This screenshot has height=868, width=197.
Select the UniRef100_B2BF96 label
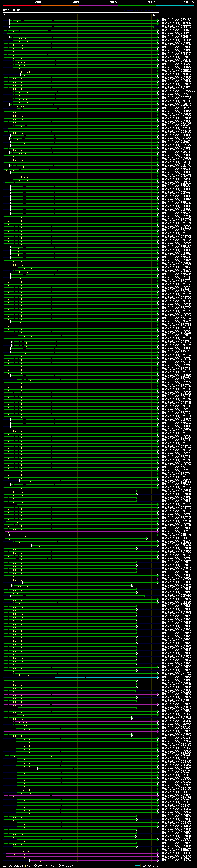(x=177, y=603)
